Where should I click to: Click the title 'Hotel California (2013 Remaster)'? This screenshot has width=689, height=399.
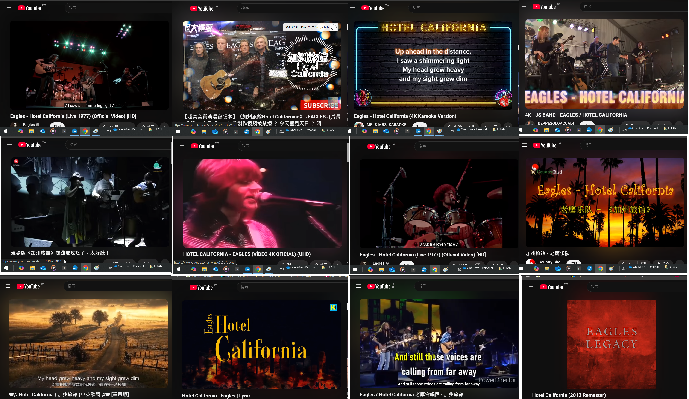pos(569,395)
